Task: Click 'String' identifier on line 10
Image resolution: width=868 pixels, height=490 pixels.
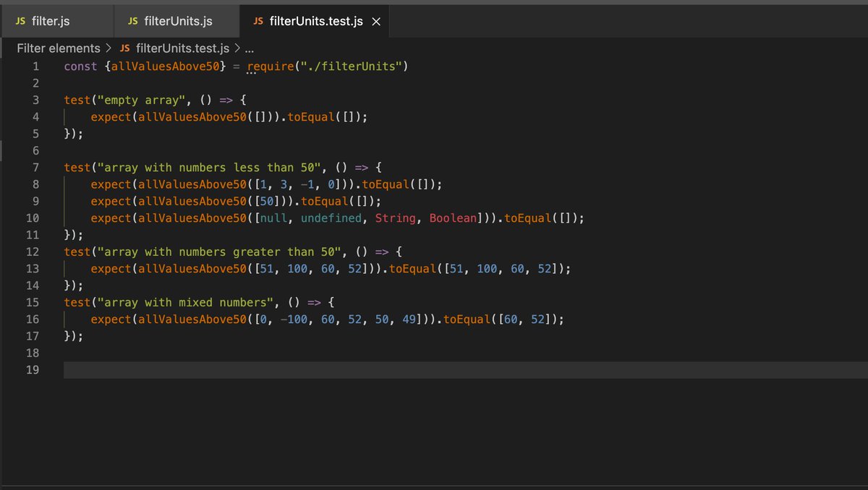Action: (395, 218)
